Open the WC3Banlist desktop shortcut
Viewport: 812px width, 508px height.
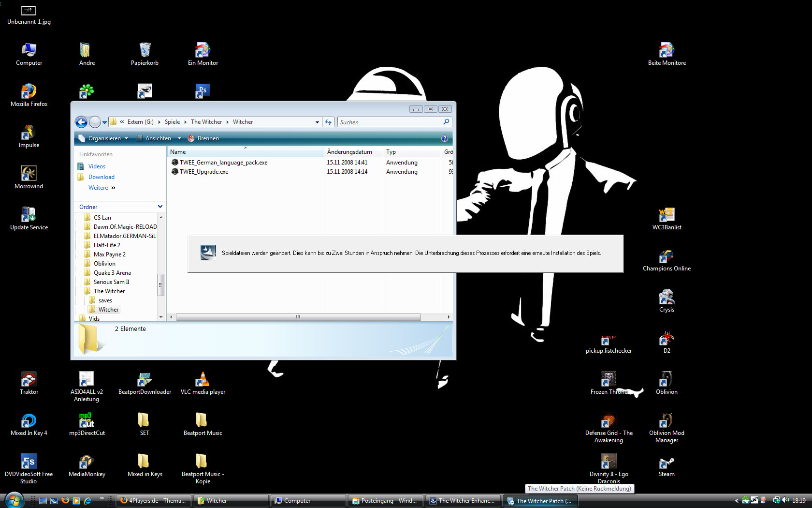[667, 218]
